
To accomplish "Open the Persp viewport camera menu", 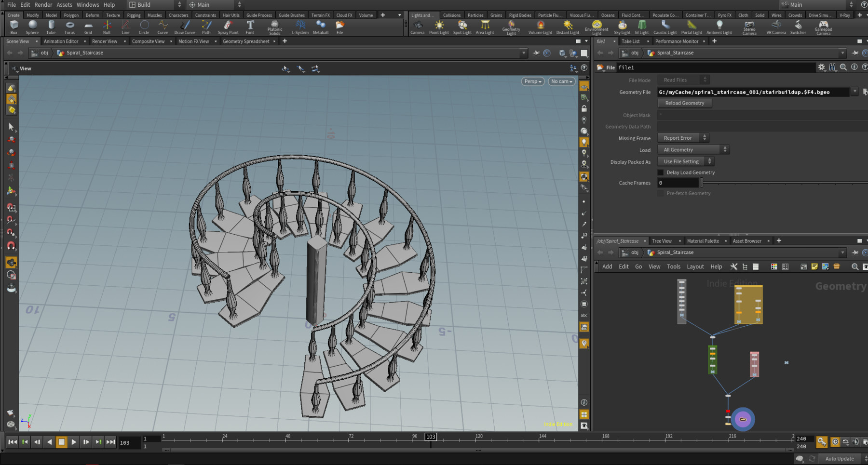I will pos(532,81).
